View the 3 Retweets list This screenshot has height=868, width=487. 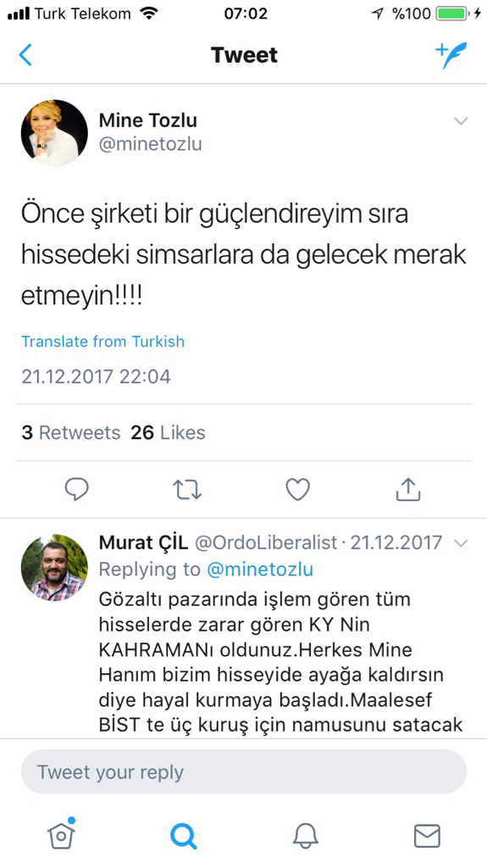71,432
